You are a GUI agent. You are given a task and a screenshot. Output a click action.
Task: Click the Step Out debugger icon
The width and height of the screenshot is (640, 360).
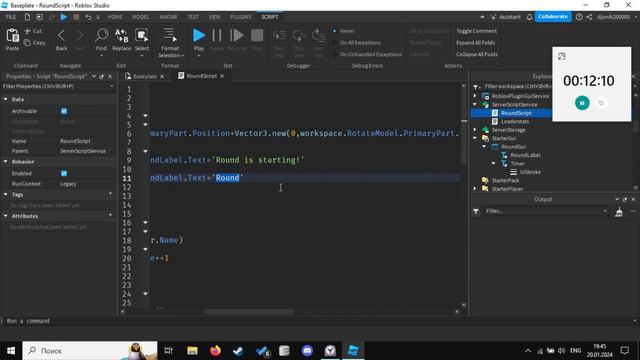318,36
